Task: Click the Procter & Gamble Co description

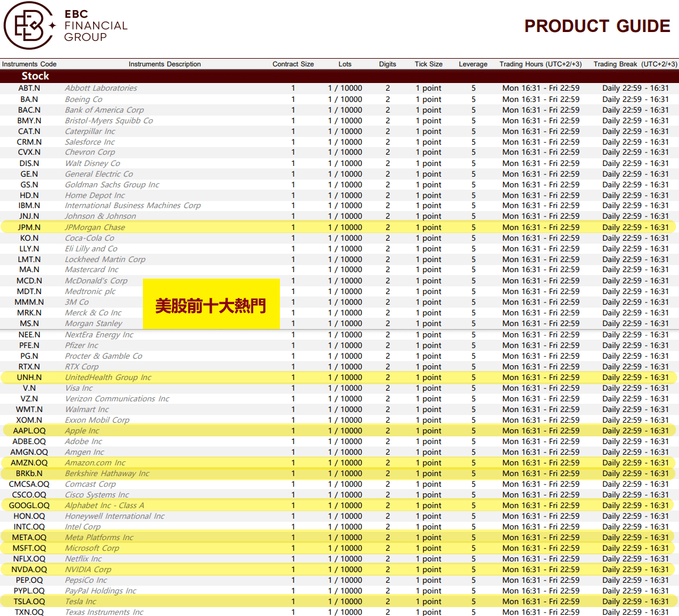Action: click(x=104, y=356)
